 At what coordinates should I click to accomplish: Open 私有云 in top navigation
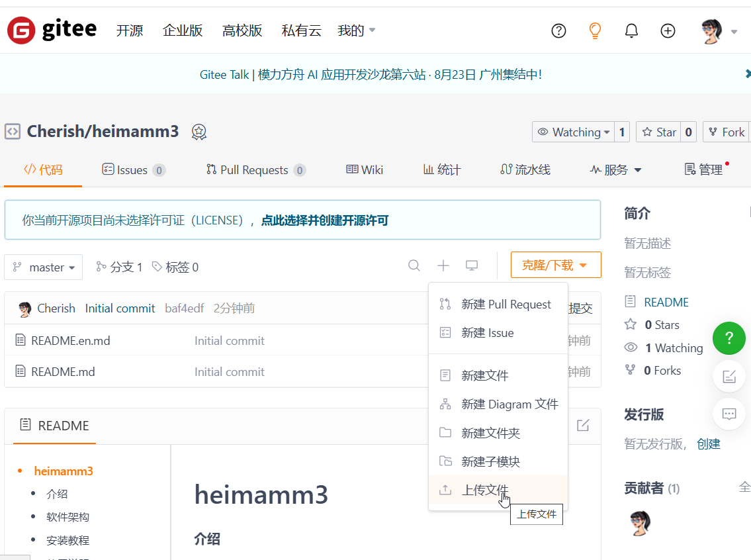[301, 30]
